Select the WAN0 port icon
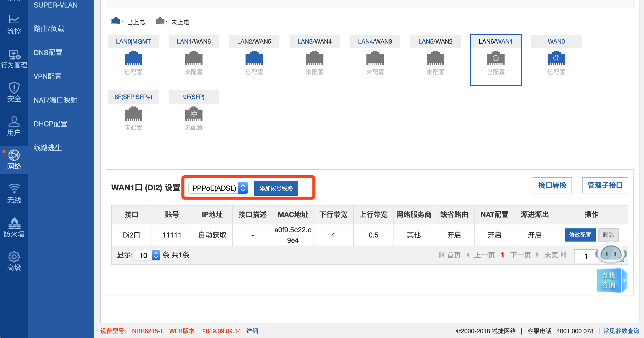 tap(556, 58)
